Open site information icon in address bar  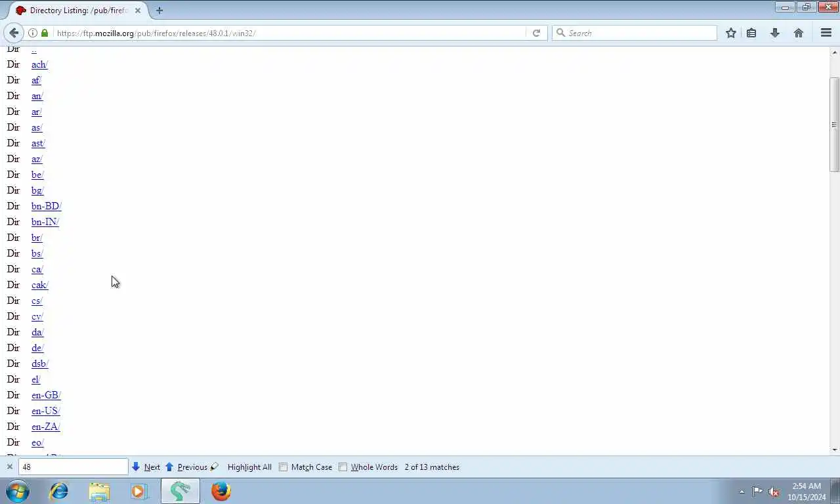click(x=32, y=33)
